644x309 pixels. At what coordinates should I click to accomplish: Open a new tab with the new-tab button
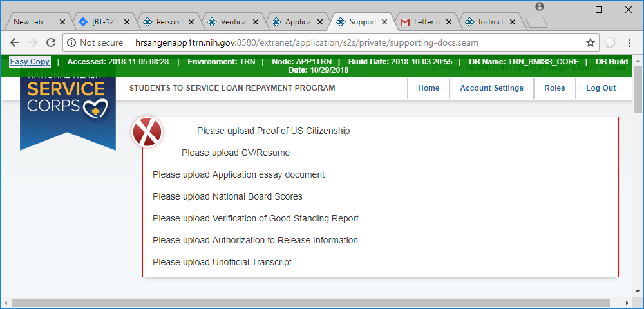point(536,23)
